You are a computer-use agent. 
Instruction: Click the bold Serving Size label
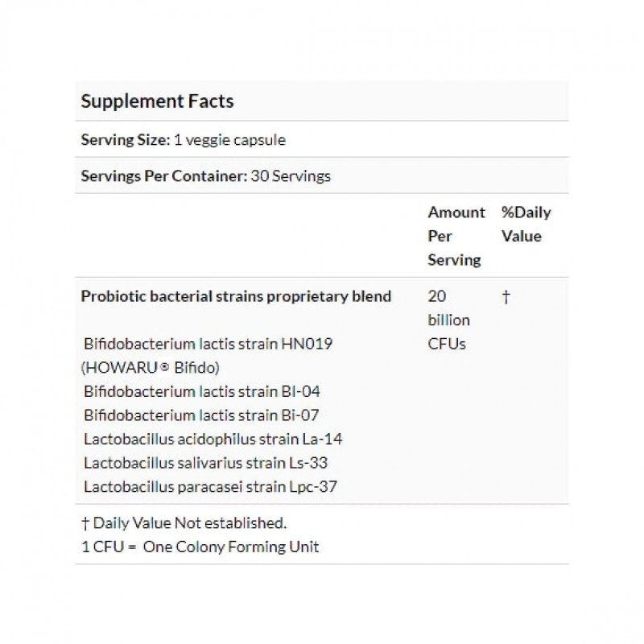click(125, 139)
